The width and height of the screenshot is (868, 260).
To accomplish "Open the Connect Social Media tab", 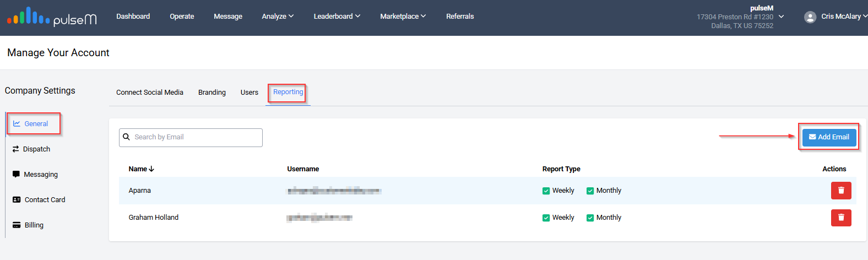I will (150, 93).
